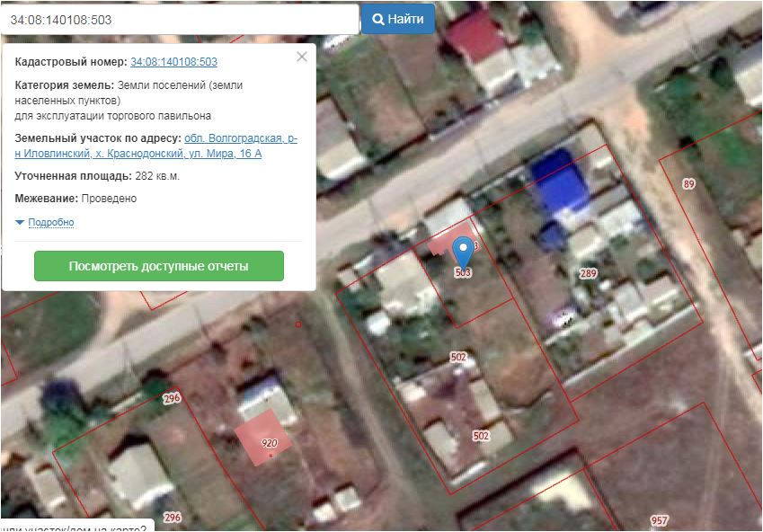
Task: Click the small red point marker on the road
Action: click(297, 324)
